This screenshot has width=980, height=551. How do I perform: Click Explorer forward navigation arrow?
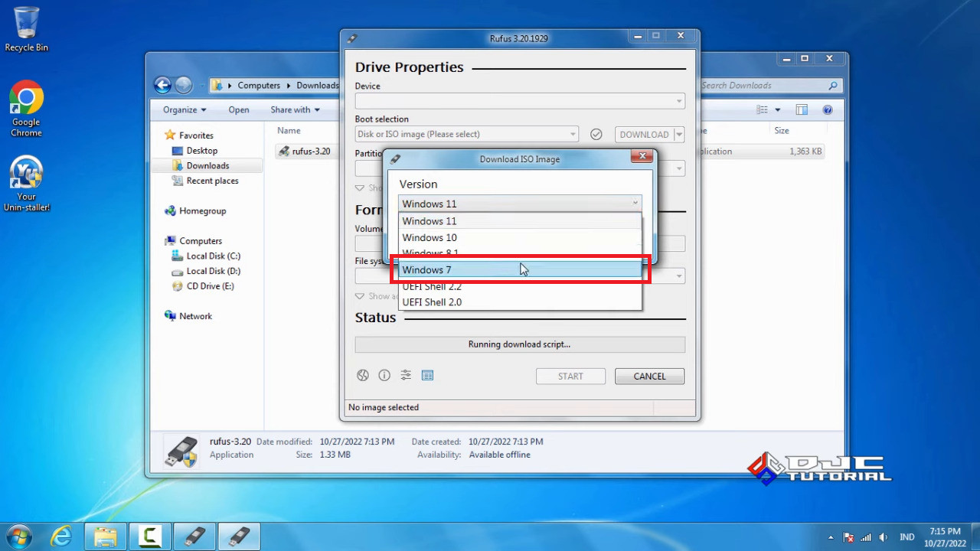pos(184,85)
